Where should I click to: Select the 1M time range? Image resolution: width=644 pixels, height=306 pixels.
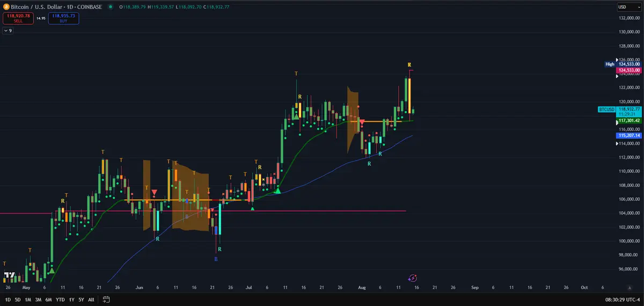coord(28,300)
